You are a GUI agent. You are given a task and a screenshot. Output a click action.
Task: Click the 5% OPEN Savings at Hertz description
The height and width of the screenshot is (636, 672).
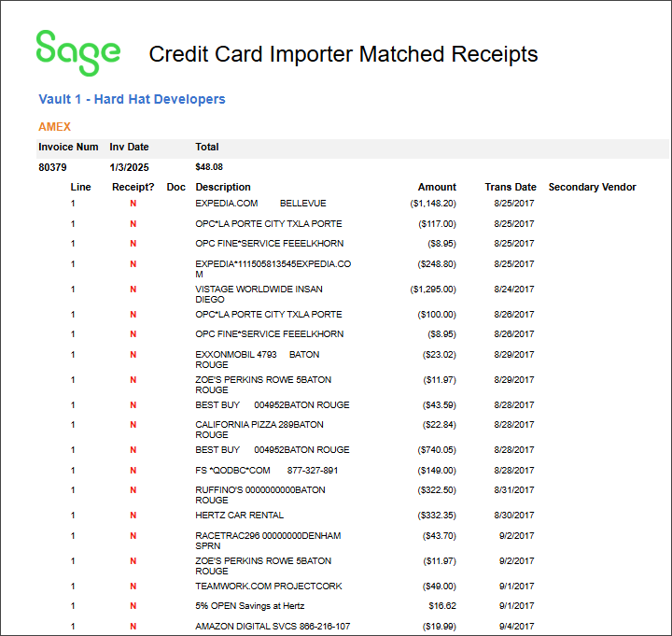(x=250, y=606)
